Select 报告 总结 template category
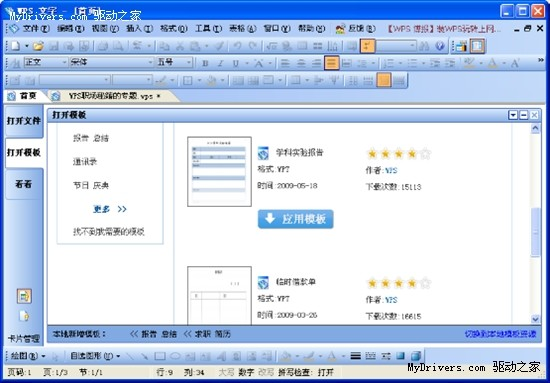The height and width of the screenshot is (383, 550). (91, 138)
